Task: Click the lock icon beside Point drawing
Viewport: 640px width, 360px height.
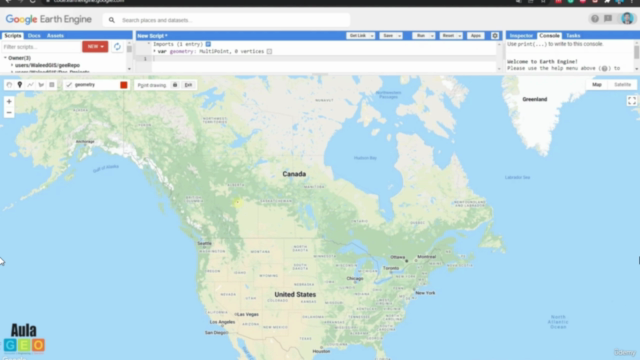Action: pos(175,85)
